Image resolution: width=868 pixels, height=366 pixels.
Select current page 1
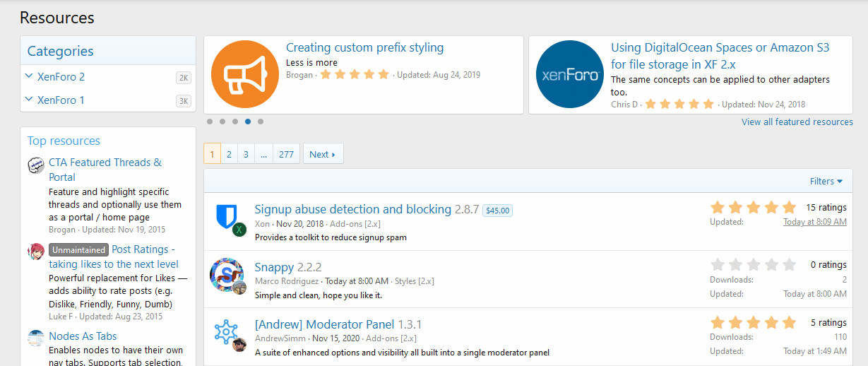click(212, 154)
